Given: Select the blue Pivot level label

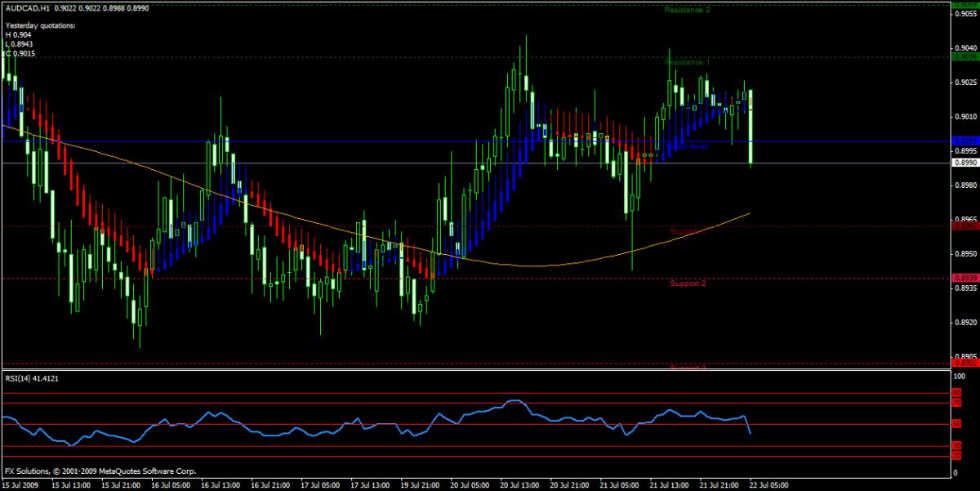Looking at the screenshot, I should pos(688,146).
